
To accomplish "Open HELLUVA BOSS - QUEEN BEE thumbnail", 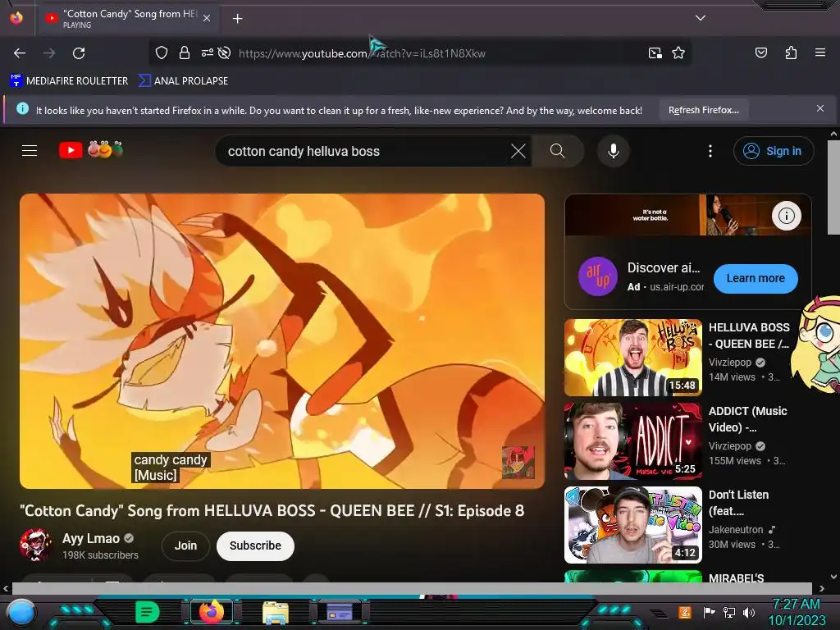I will (x=632, y=358).
